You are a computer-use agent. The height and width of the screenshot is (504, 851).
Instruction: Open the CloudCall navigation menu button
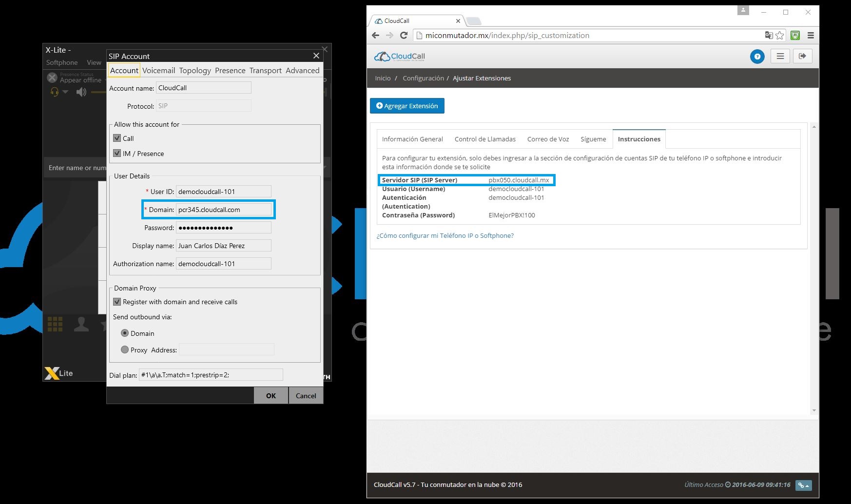(780, 56)
